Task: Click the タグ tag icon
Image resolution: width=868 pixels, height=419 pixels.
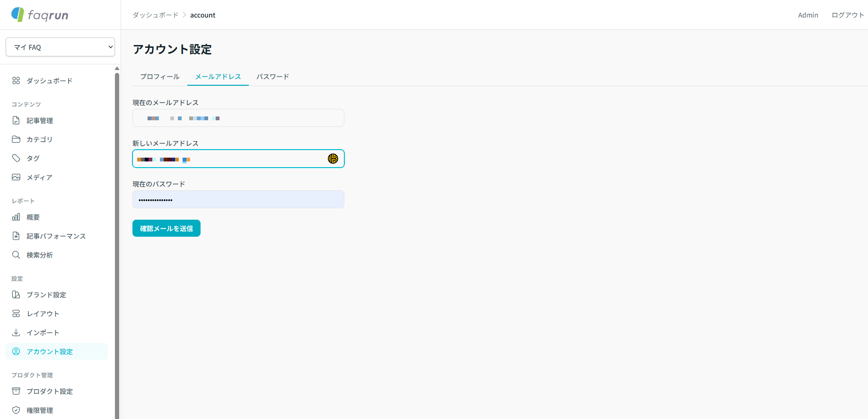Action: point(16,158)
